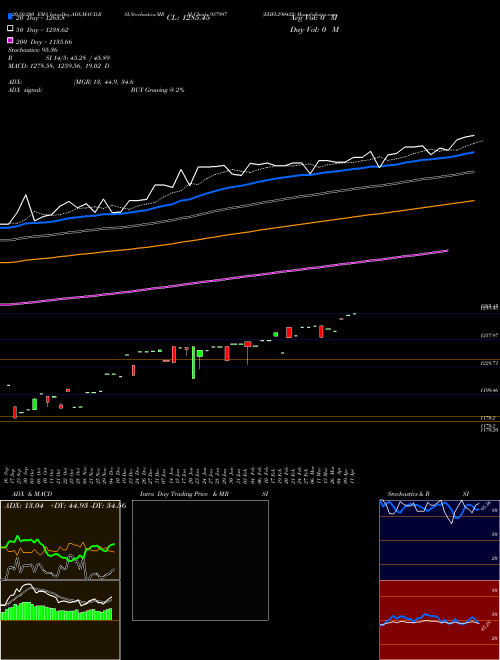Click the 1179.2 price axis label
Screen dimensions: 500x660
point(489,418)
